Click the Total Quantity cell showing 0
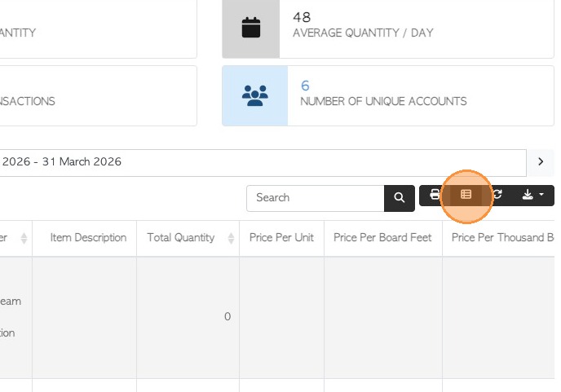Image resolution: width=561 pixels, height=392 pixels. point(227,317)
